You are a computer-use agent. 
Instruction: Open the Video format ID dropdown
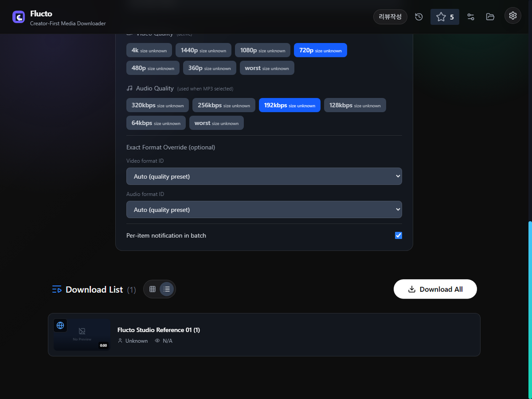(x=264, y=176)
